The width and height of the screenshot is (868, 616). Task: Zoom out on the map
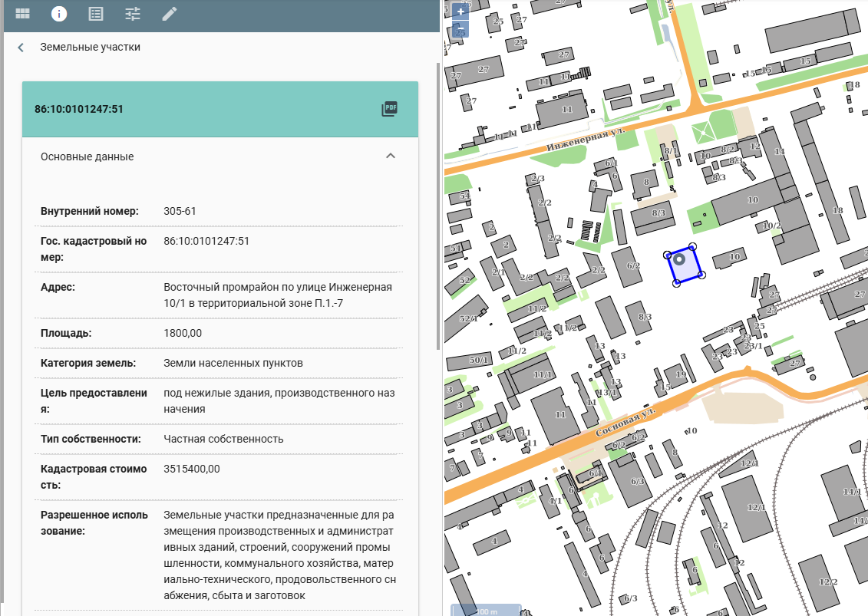[460, 29]
